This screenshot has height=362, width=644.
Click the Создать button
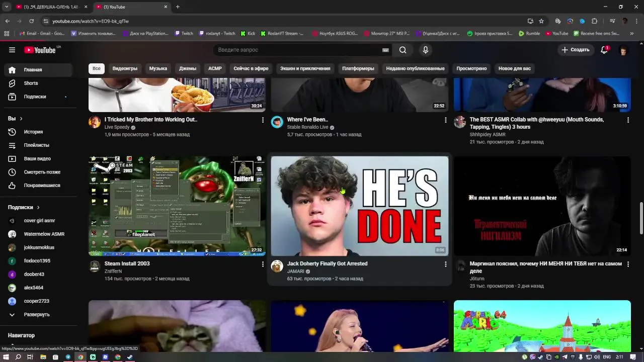(576, 50)
